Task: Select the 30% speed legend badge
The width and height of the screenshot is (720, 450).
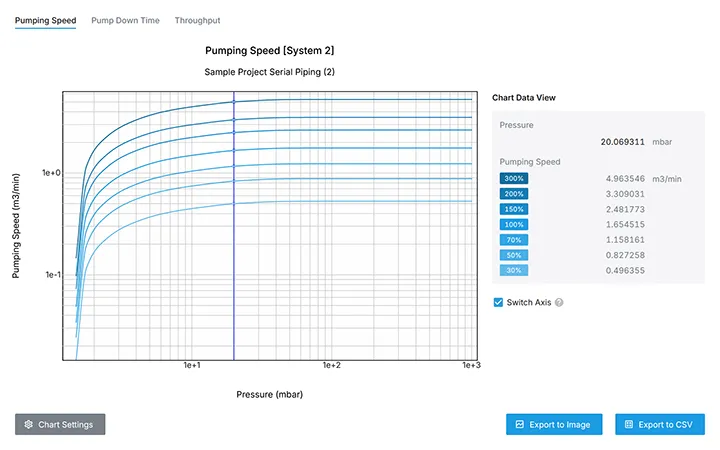Action: pos(514,270)
